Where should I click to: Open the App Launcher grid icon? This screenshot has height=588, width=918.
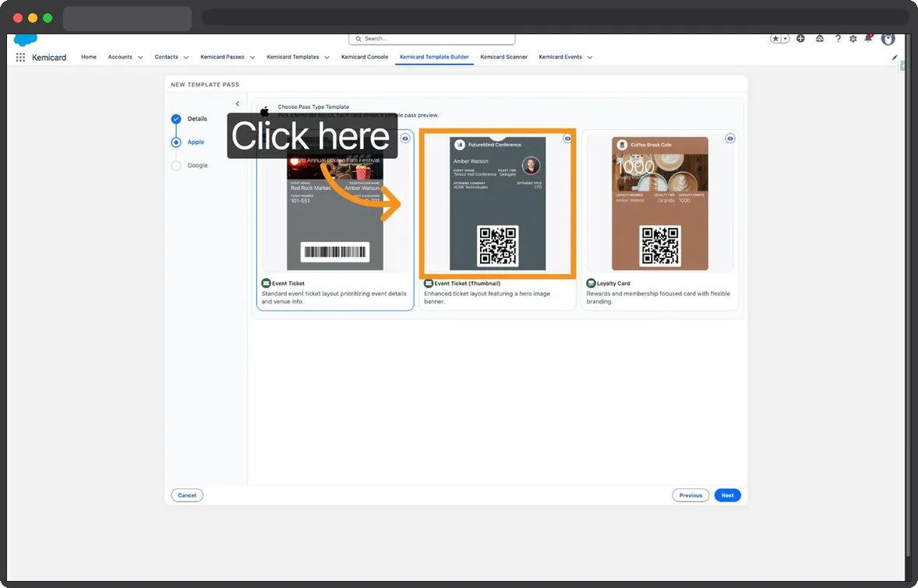click(20, 58)
